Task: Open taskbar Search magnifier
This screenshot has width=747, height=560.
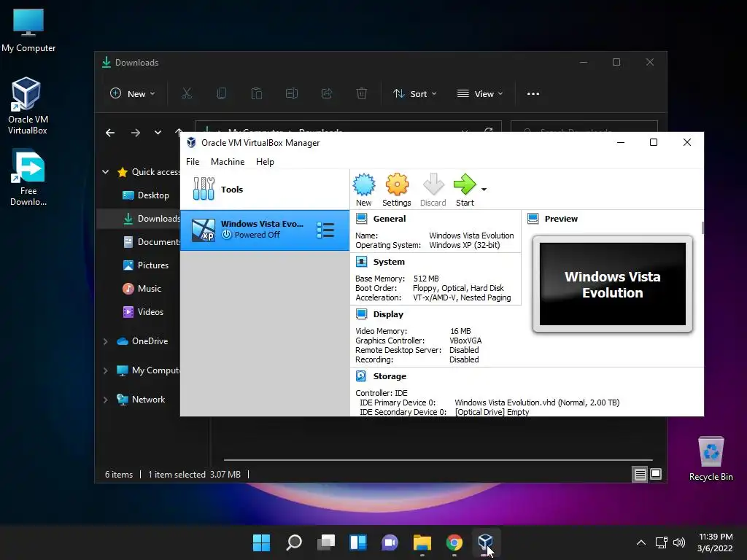Action: 293,542
